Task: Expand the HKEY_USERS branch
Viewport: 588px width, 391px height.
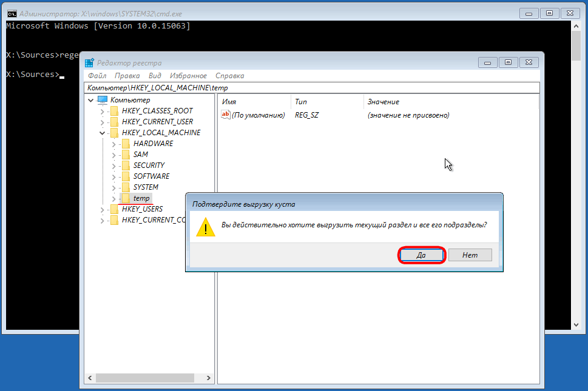Action: coord(102,209)
